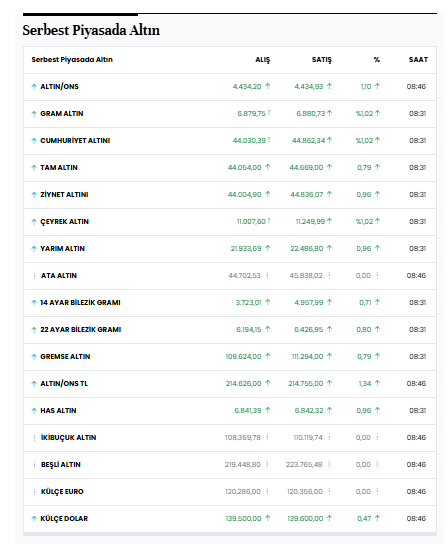Select the ALIŞ column header
448x547 pixels.
263,60
